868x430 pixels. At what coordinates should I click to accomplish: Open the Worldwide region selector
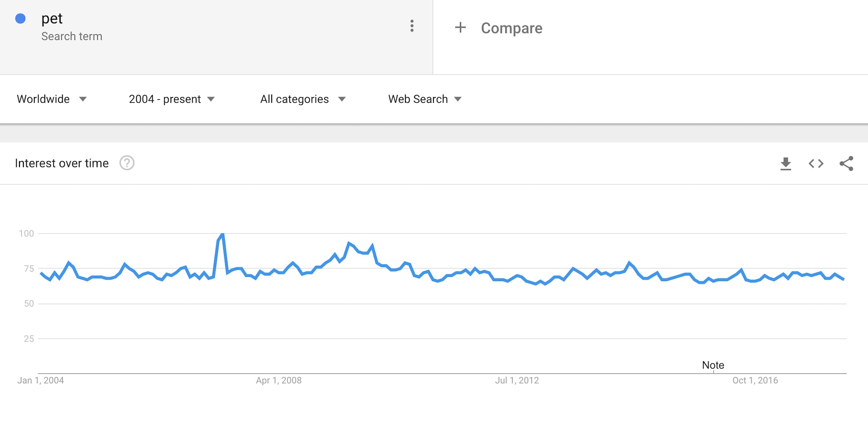pos(43,99)
